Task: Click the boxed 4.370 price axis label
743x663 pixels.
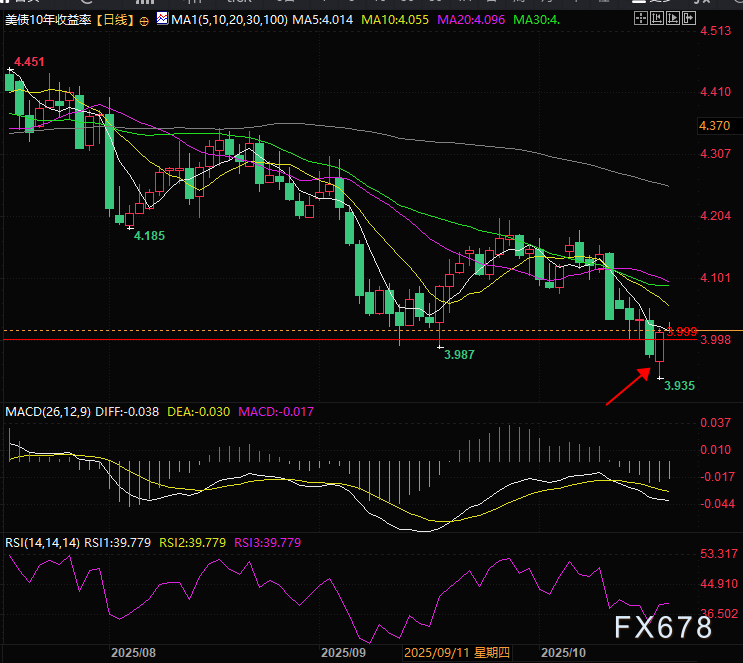Action: 715,126
